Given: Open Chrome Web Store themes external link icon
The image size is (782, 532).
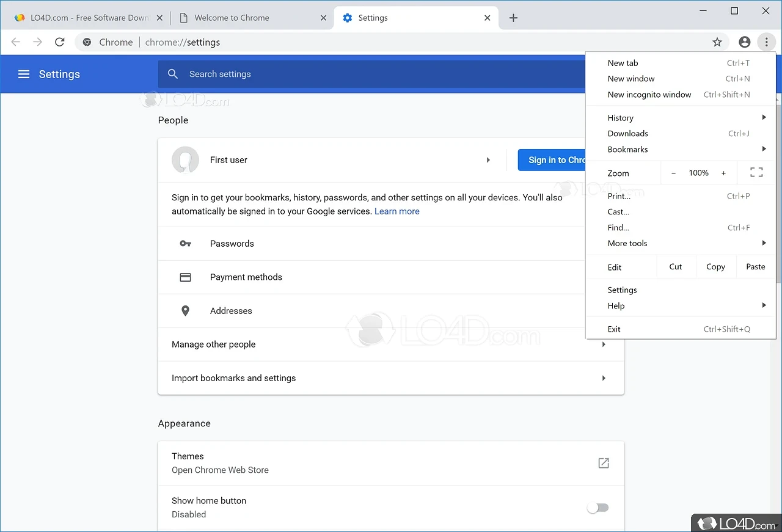Looking at the screenshot, I should pos(604,463).
